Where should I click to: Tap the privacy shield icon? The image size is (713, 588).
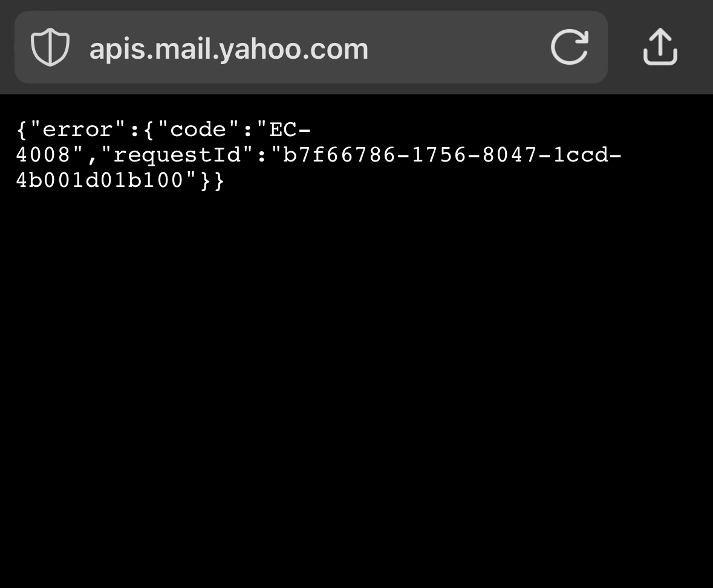[x=50, y=47]
